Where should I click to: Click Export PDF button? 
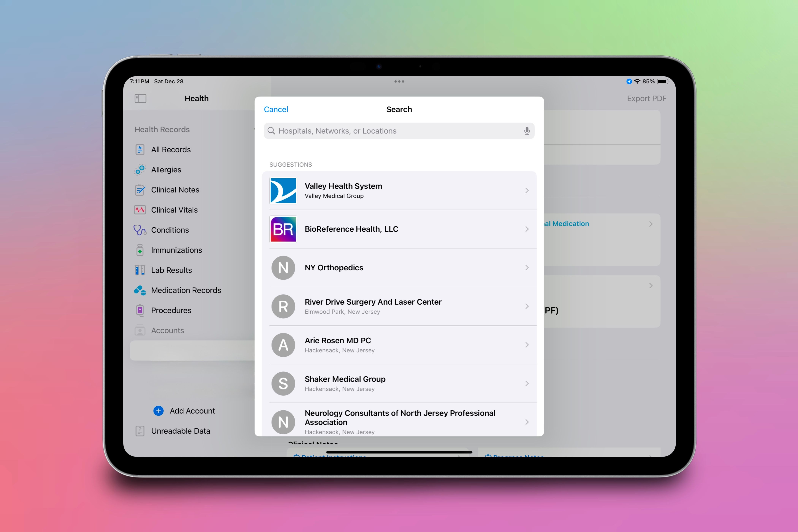pos(646,98)
